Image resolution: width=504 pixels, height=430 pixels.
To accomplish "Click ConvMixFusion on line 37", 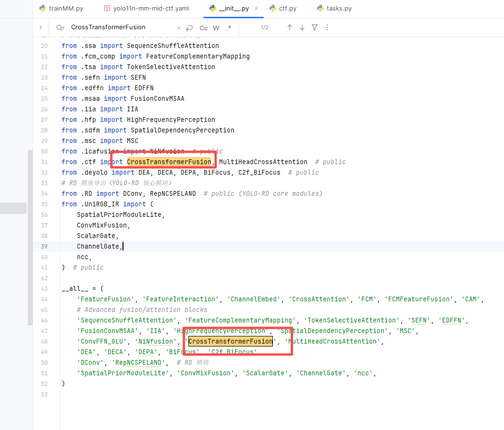I will (x=102, y=226).
